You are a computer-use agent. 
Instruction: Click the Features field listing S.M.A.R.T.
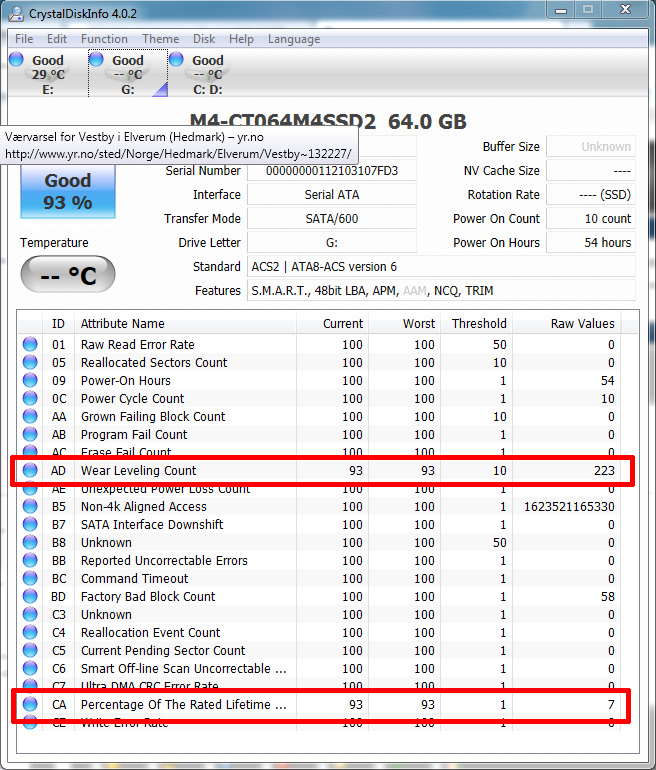click(441, 291)
